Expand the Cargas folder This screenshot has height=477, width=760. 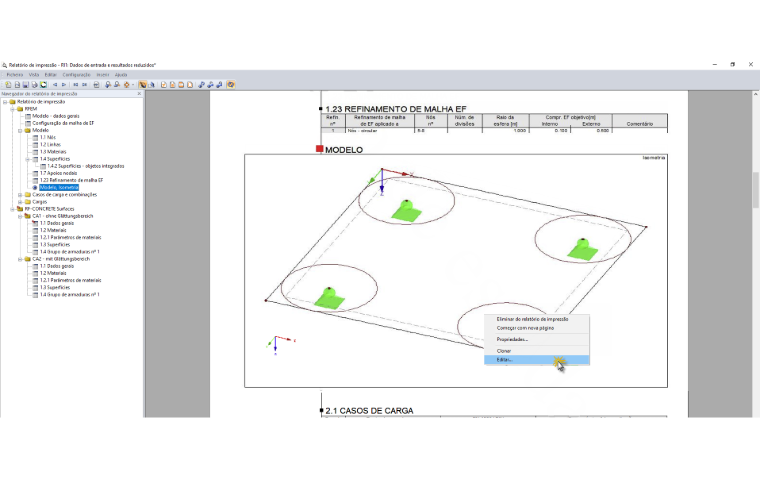point(20,202)
